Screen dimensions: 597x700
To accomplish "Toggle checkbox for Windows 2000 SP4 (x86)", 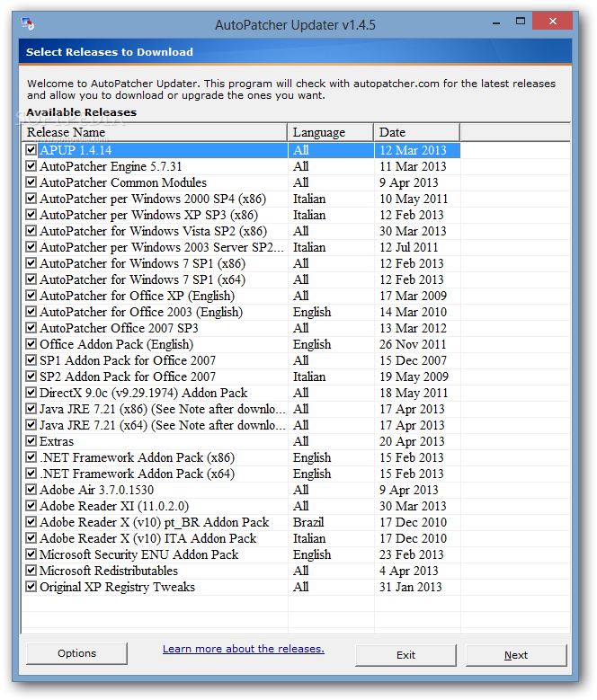I will click(x=31, y=199).
